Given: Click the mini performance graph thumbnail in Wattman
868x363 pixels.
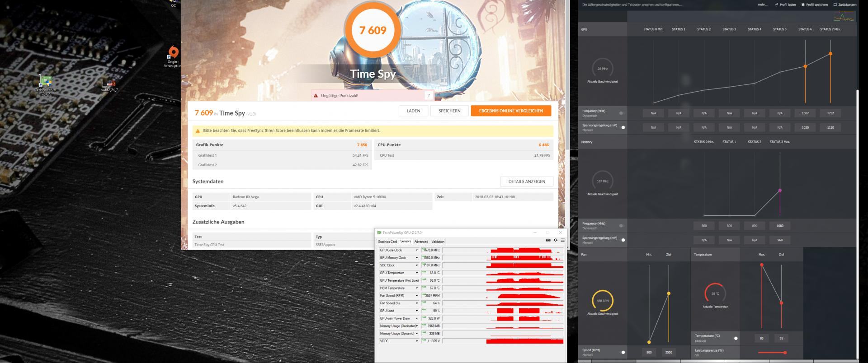Looking at the screenshot, I should [844, 17].
